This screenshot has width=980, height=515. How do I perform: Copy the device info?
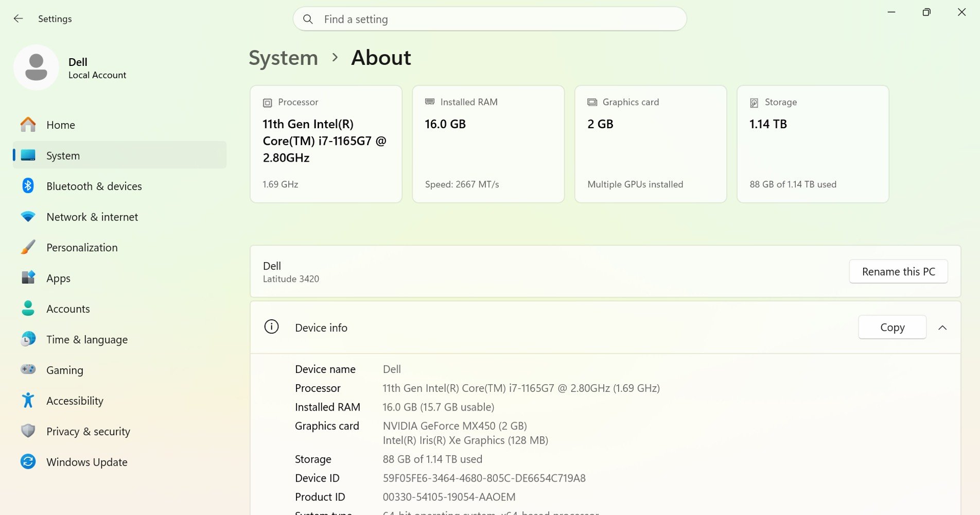tap(892, 327)
